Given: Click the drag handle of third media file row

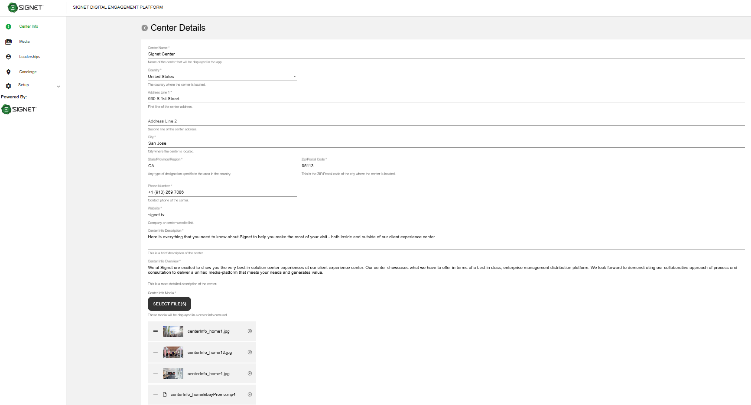Looking at the screenshot, I should tap(155, 373).
